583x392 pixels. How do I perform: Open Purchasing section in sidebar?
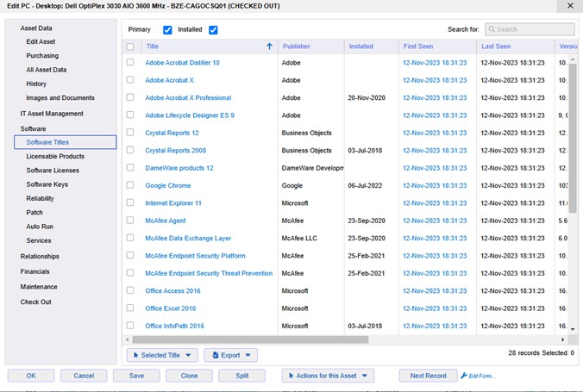[42, 56]
